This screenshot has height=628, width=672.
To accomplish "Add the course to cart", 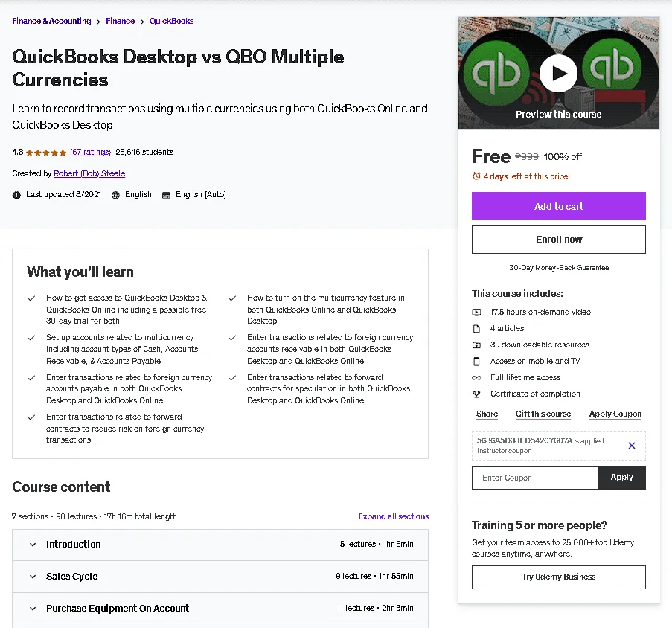I will point(558,206).
